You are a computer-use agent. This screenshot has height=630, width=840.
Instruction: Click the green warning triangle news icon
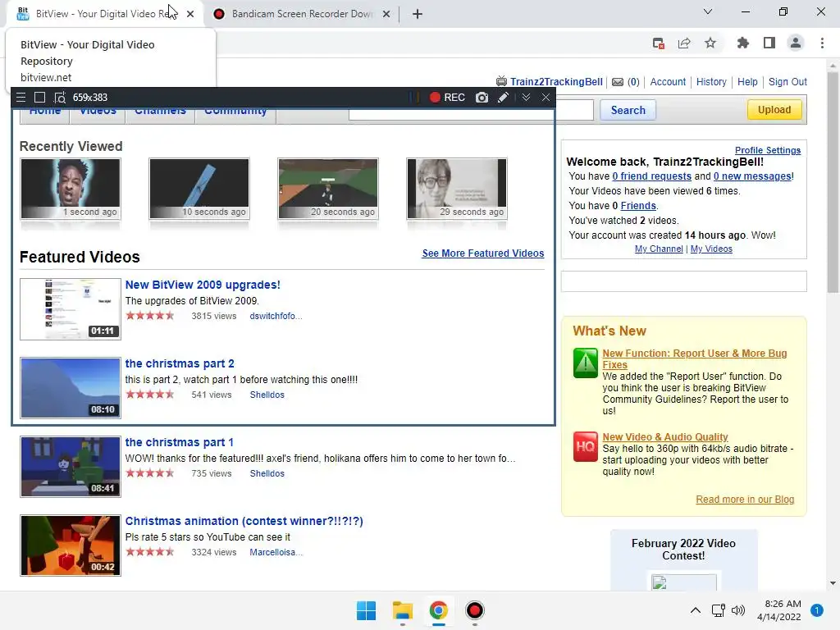point(585,363)
